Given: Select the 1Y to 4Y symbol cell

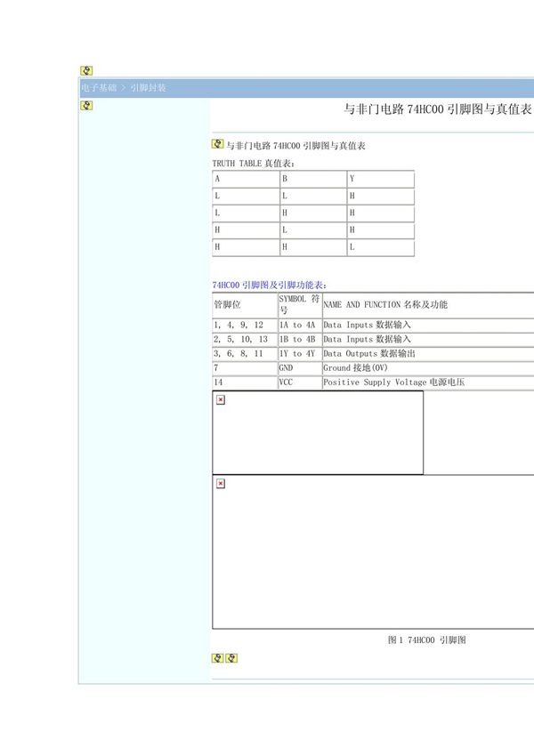Looking at the screenshot, I should tap(300, 354).
